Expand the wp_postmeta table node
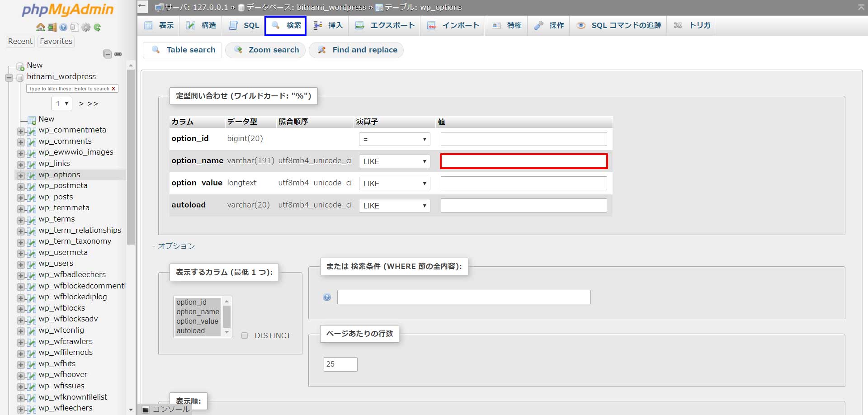The image size is (868, 415). (20, 187)
